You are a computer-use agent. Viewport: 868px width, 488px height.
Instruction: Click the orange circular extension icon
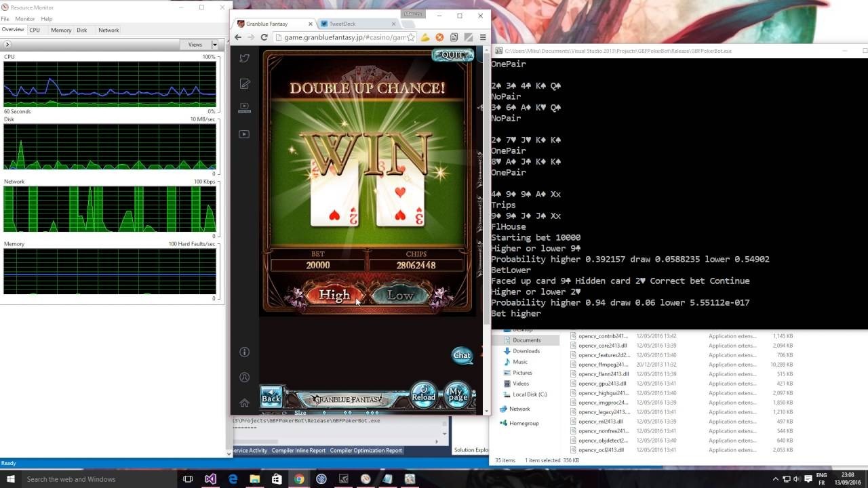(x=439, y=37)
